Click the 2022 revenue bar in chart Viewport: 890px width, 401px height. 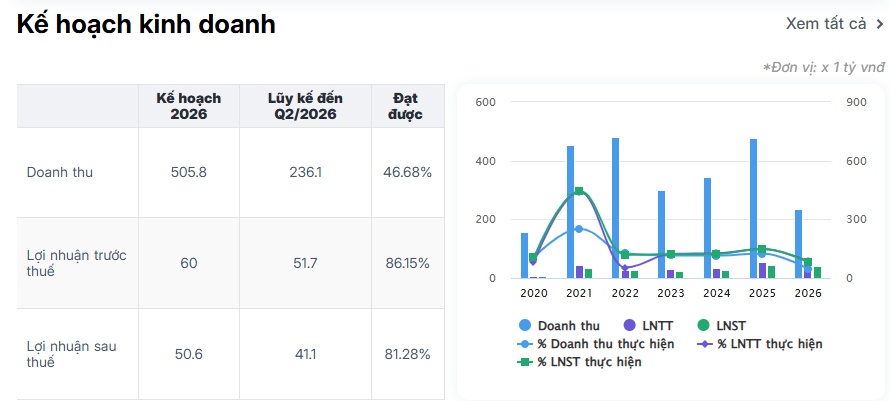tap(616, 208)
